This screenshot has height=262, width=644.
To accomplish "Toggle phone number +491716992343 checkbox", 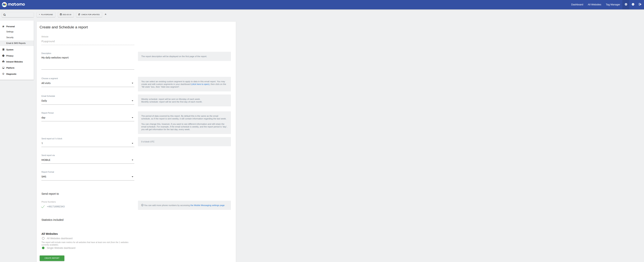I will 43,206.
